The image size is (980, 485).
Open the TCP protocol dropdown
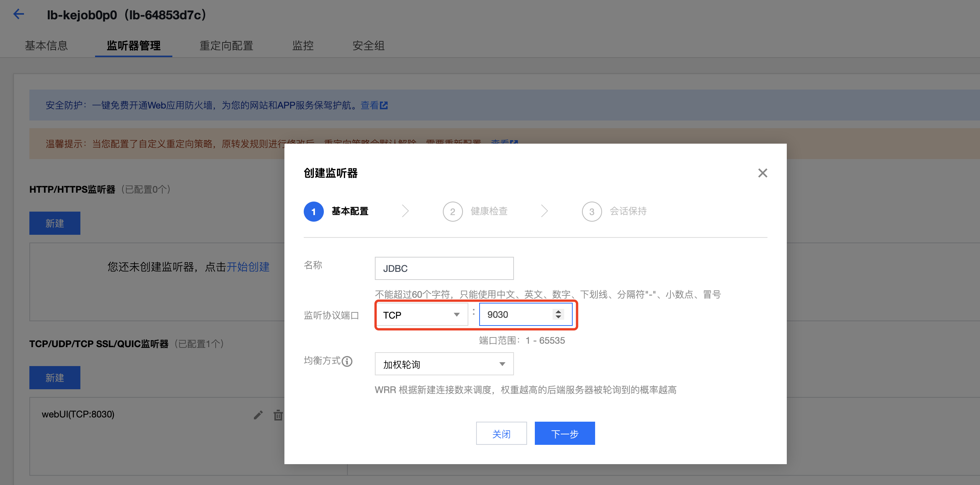click(421, 315)
